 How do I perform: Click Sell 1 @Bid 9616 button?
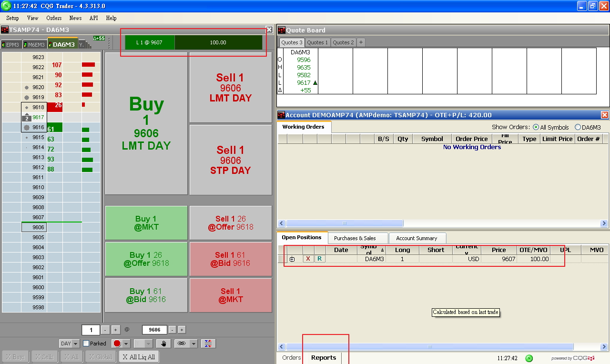[231, 259]
